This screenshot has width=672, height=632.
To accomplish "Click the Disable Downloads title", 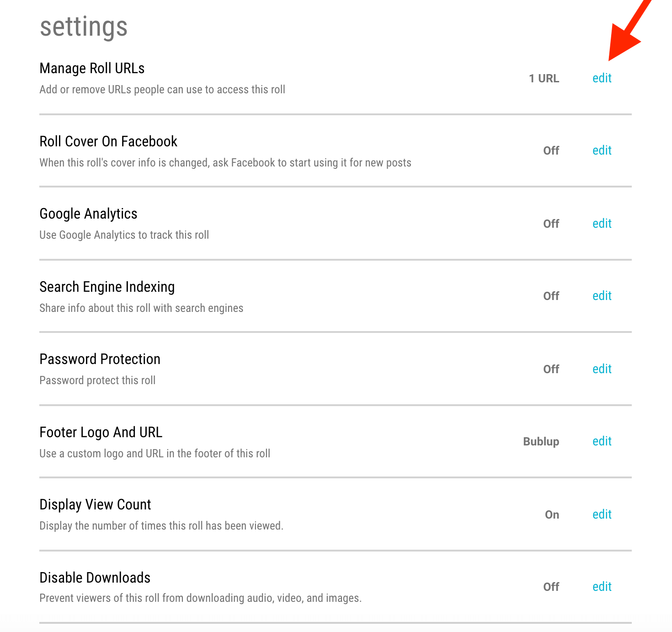I will [95, 578].
